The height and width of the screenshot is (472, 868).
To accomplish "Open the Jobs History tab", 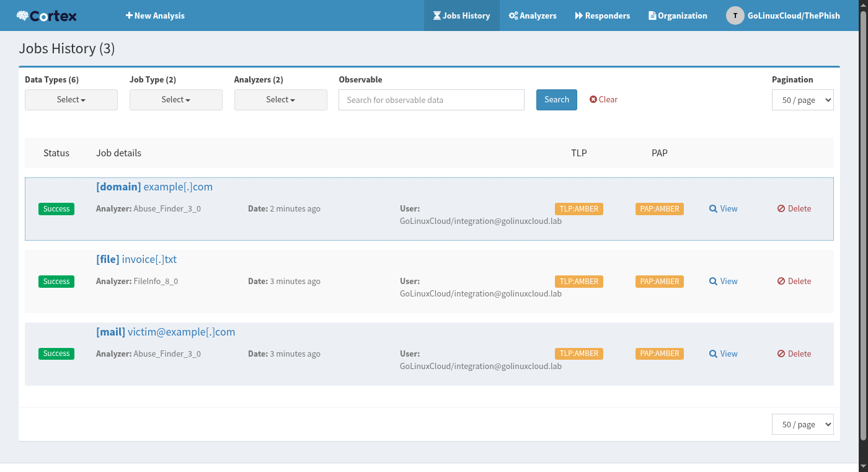I will pyautogui.click(x=462, y=16).
